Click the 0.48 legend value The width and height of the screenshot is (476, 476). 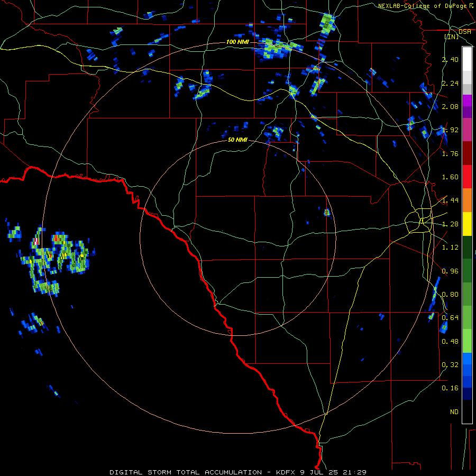[450, 341]
